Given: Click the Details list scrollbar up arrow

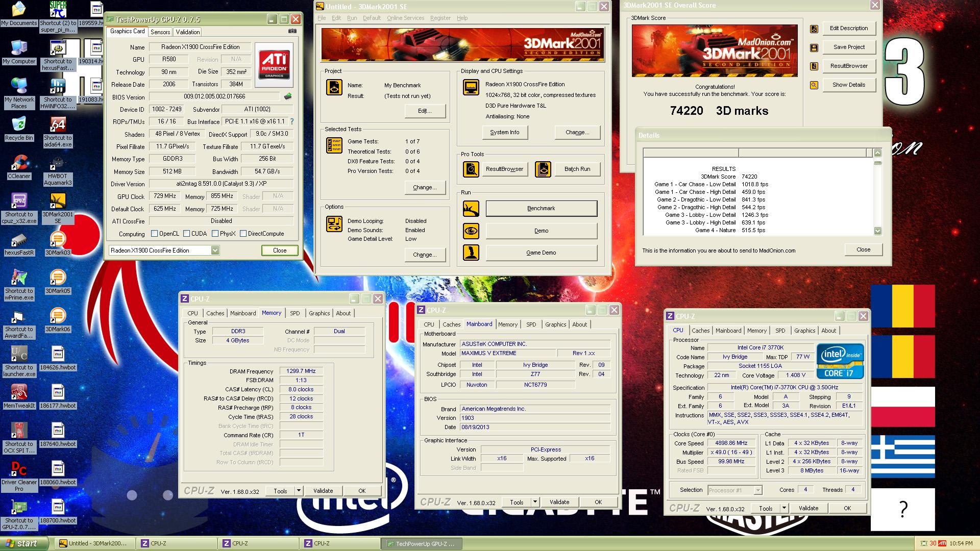Looking at the screenshot, I should 877,153.
